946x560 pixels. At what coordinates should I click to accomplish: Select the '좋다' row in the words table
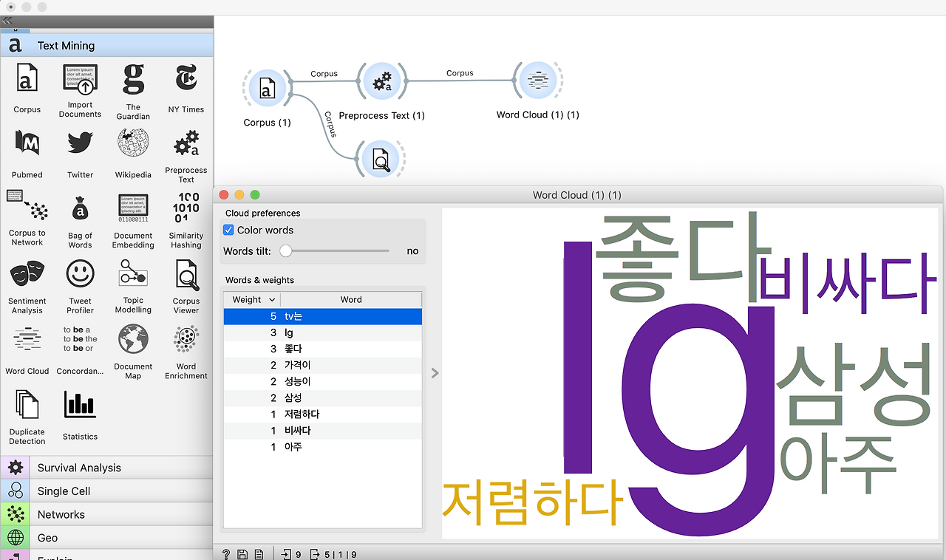pyautogui.click(x=323, y=349)
